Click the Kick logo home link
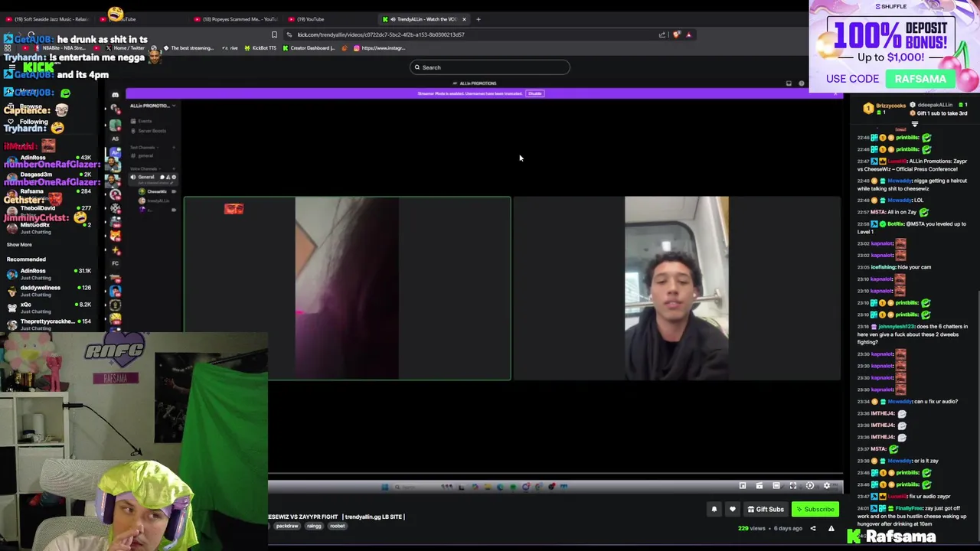The height and width of the screenshot is (551, 980). pyautogui.click(x=38, y=67)
